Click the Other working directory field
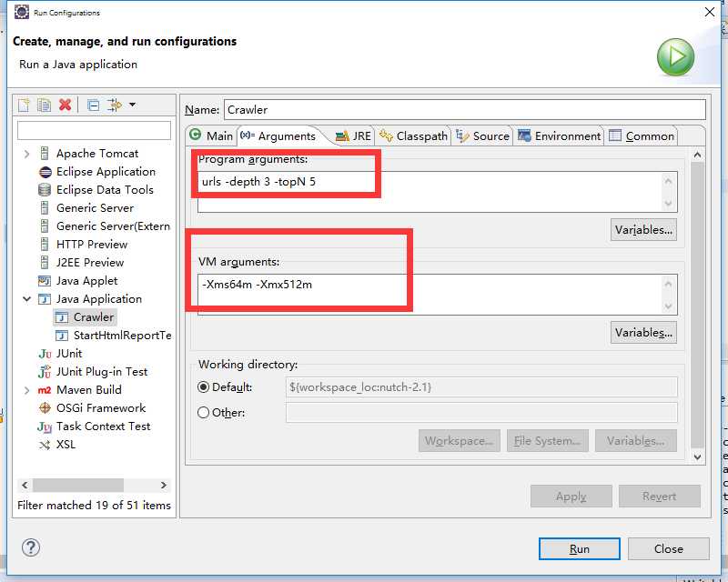 (481, 413)
